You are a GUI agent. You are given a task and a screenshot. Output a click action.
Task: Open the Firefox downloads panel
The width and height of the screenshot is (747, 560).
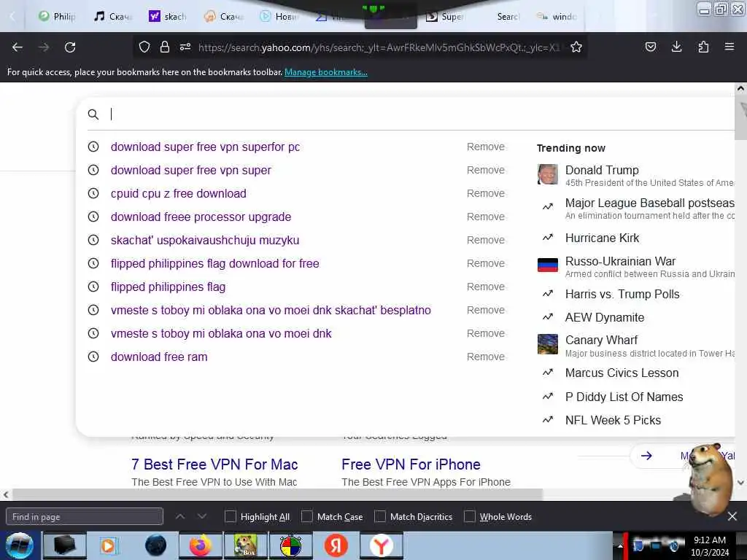pos(676,47)
